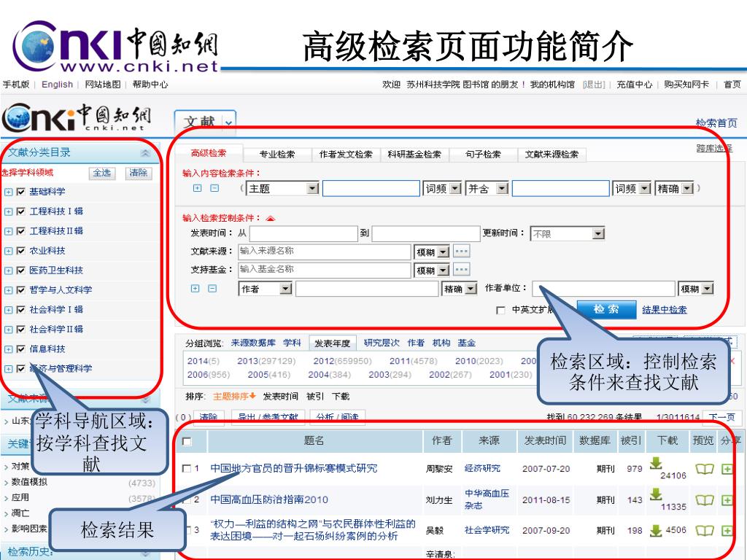
Task: Click 清除 to clear subject selection
Action: click(139, 173)
